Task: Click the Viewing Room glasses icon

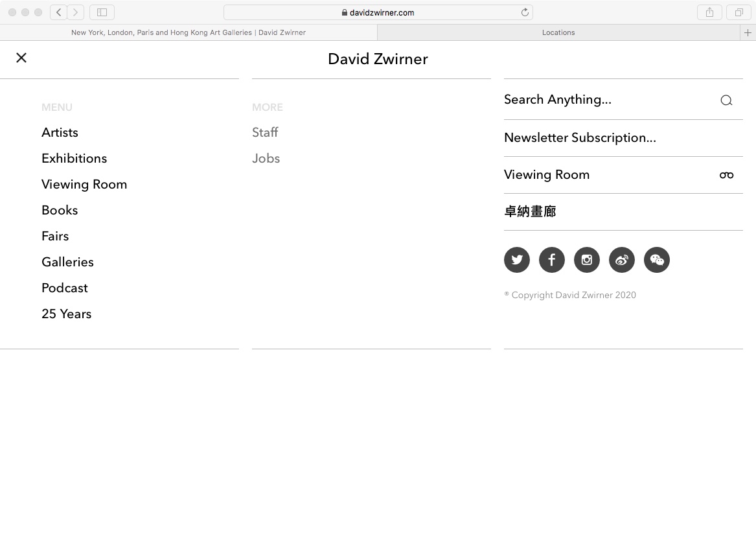Action: (726, 175)
